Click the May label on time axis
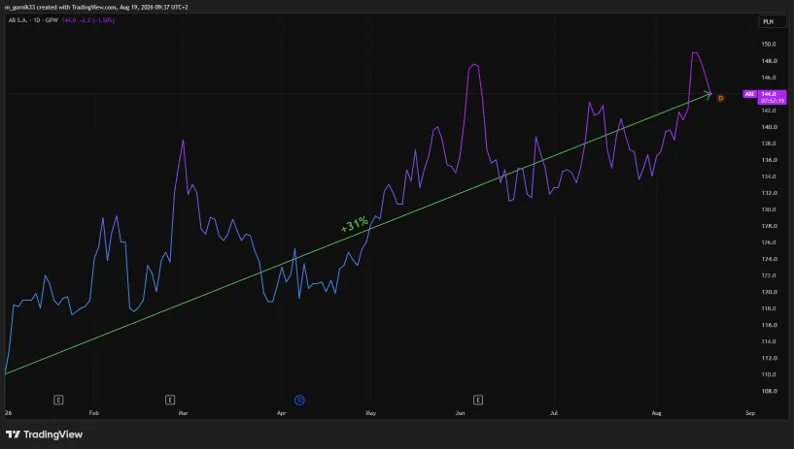This screenshot has height=449, width=794. coord(371,413)
